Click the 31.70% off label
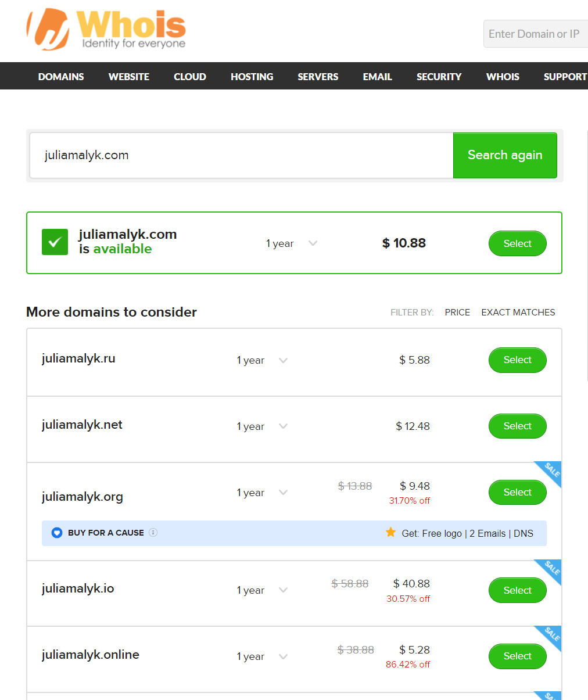Viewport: 588px width, 700px height. coord(410,501)
